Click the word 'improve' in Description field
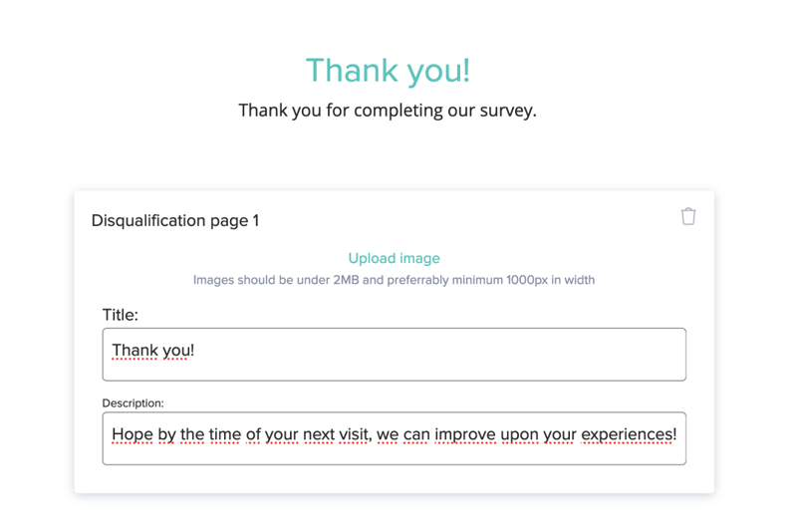 click(x=465, y=434)
